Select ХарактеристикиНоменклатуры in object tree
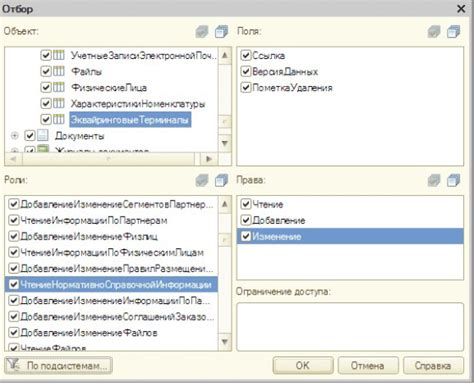This screenshot has width=474, height=386. 138,104
